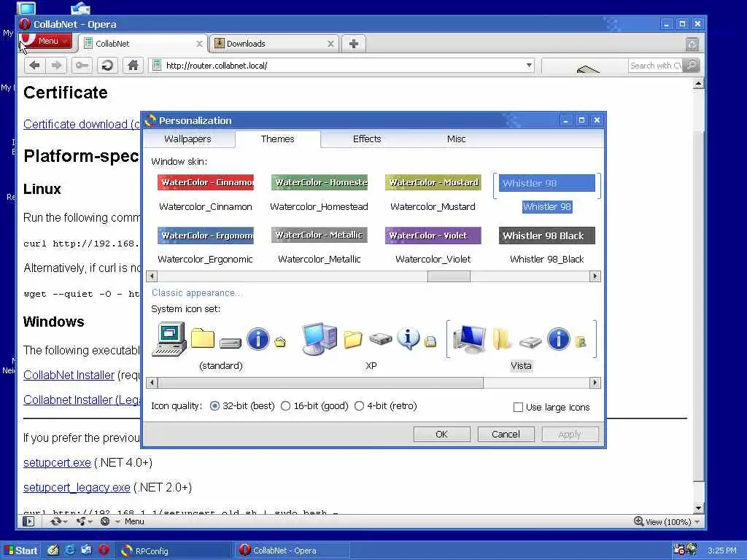Choose the Watercolor_Violet window skin
The height and width of the screenshot is (560, 747).
pos(433,246)
